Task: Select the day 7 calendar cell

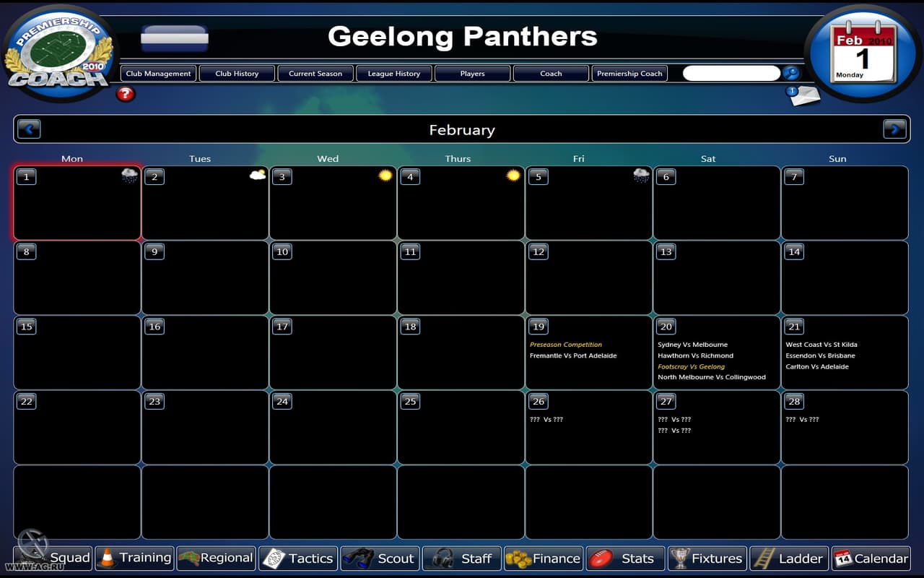Action: tap(845, 203)
